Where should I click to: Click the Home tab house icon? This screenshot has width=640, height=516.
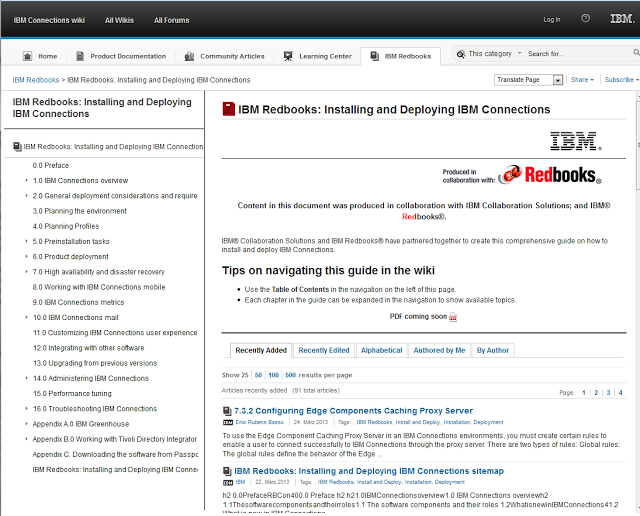click(27, 56)
